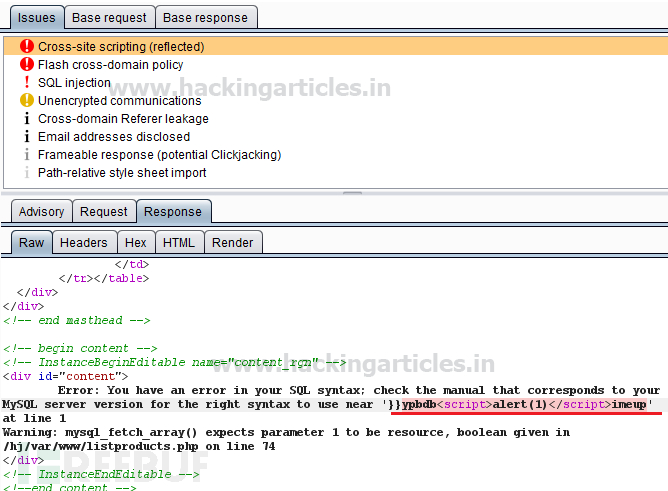This screenshot has height=491, width=668.
Task: Open the Issues tab
Action: tap(37, 17)
